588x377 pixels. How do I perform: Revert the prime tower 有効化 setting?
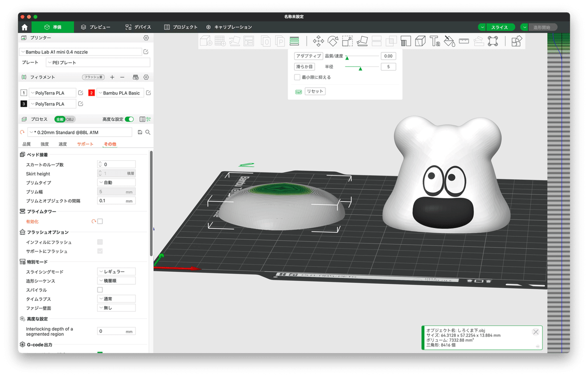coord(93,222)
